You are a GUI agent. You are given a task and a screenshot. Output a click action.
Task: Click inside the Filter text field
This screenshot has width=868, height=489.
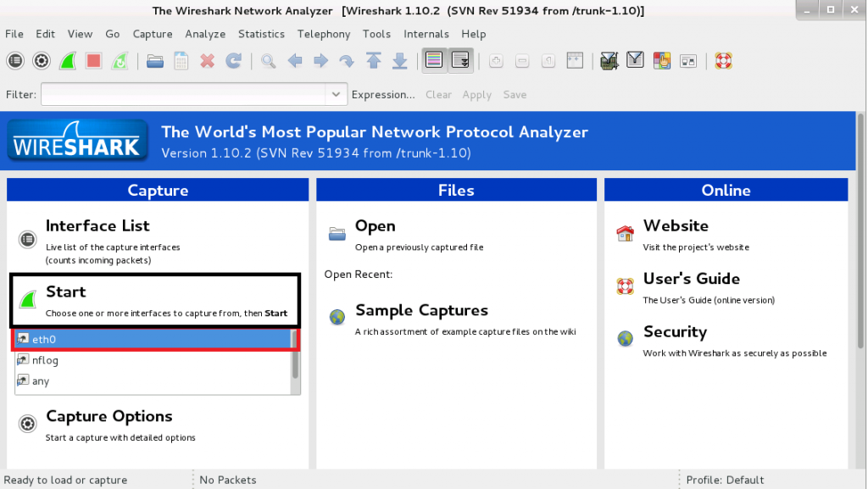point(183,94)
